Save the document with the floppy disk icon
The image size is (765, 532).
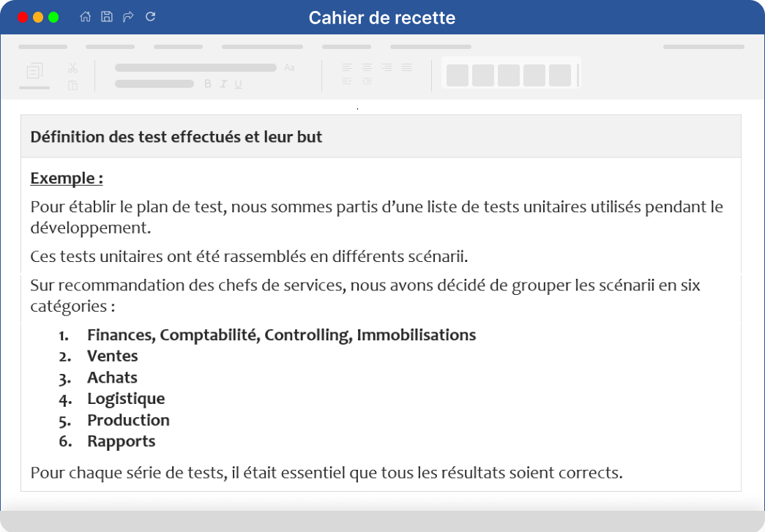(107, 17)
